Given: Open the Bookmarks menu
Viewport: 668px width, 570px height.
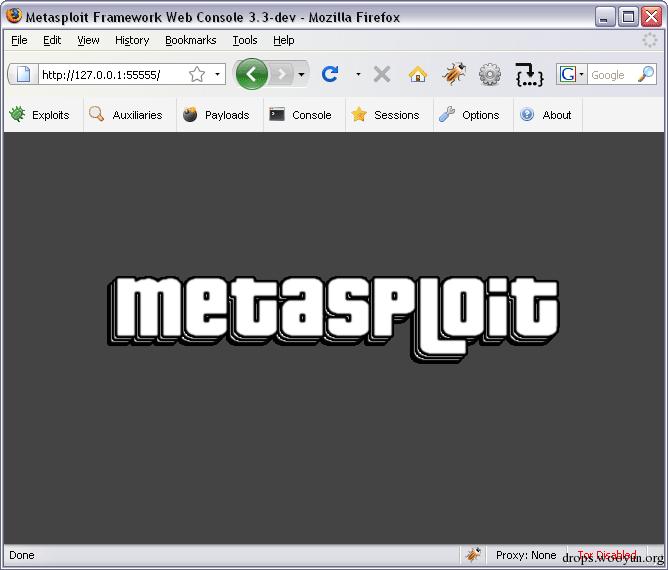Looking at the screenshot, I should 190,40.
